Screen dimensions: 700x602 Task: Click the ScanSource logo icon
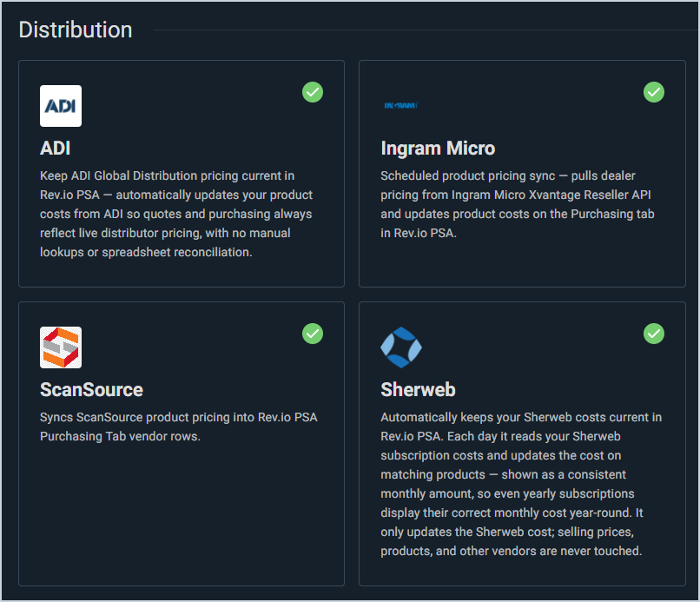coord(61,347)
